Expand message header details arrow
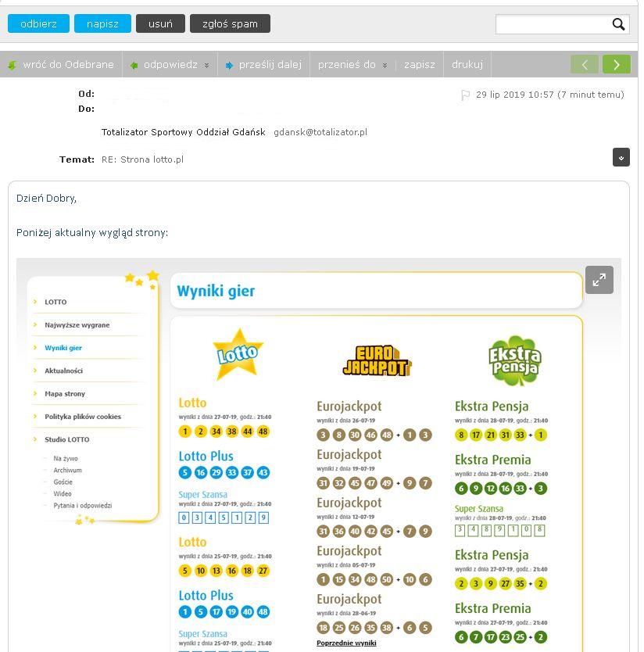 tap(621, 157)
